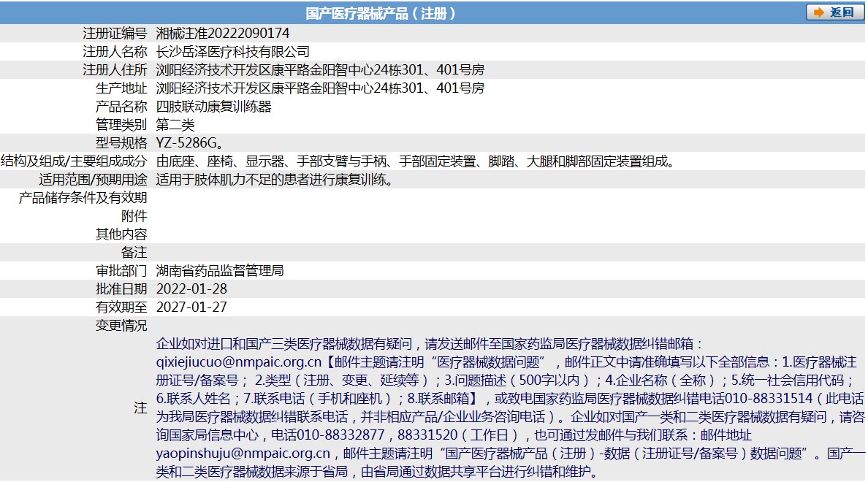Screen dimensions: 868x482
Task: Click the 生产地址 address value
Action: click(320, 88)
